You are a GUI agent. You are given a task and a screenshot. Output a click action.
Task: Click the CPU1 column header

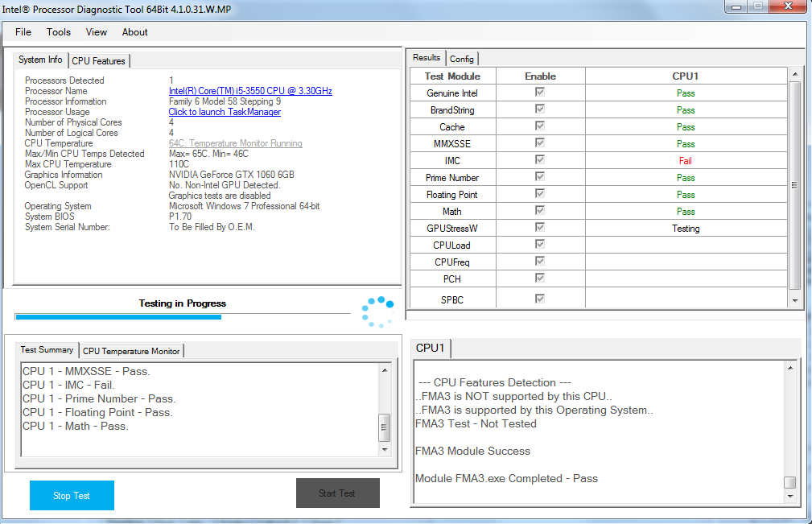tap(686, 76)
